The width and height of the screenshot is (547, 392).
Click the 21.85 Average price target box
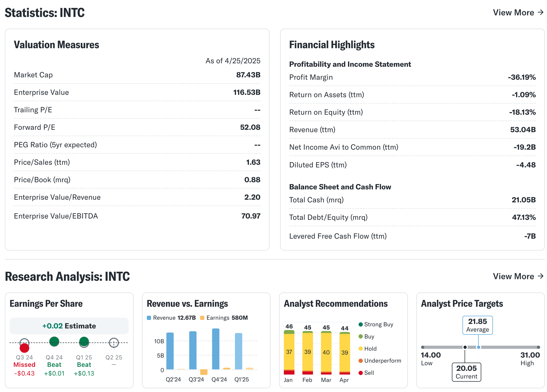[478, 325]
